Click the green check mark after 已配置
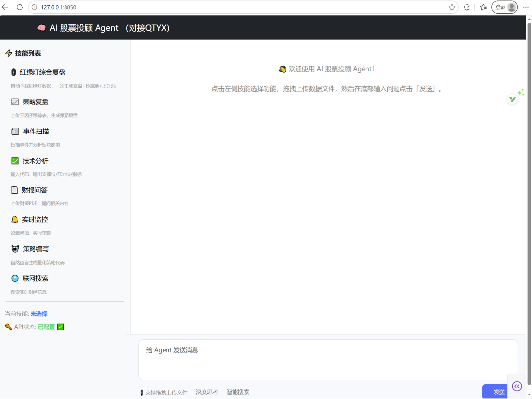Viewport: 532px width, 399px height. coord(61,327)
